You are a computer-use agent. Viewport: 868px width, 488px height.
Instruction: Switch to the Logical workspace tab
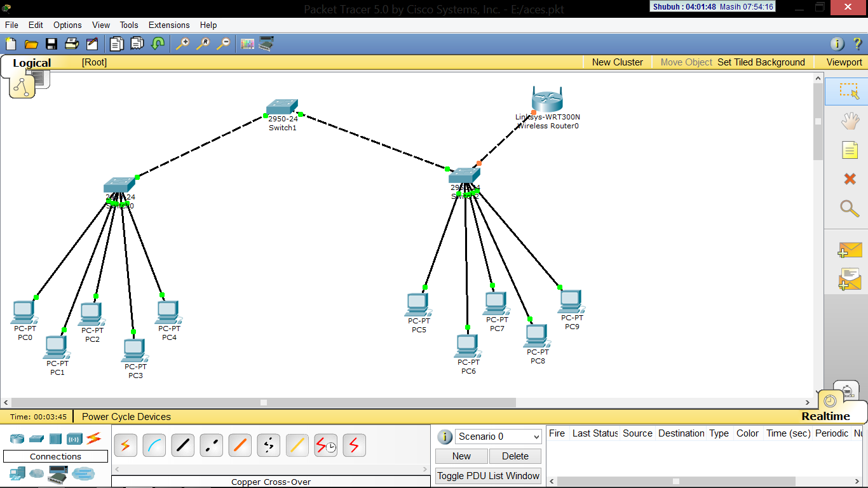32,63
